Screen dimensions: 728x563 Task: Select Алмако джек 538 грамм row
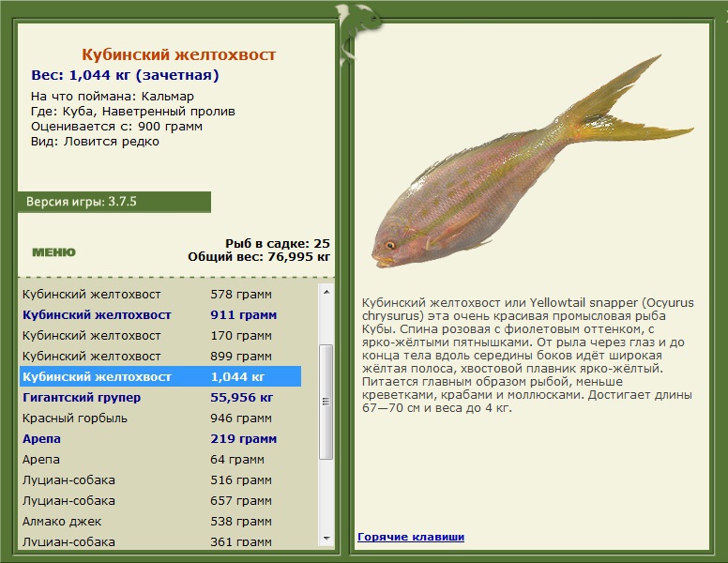[160, 521]
